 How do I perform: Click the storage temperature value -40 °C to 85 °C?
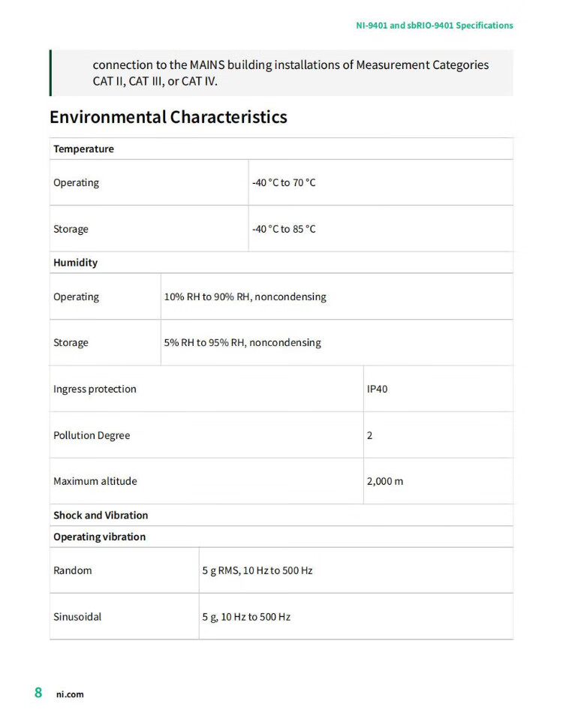(284, 229)
